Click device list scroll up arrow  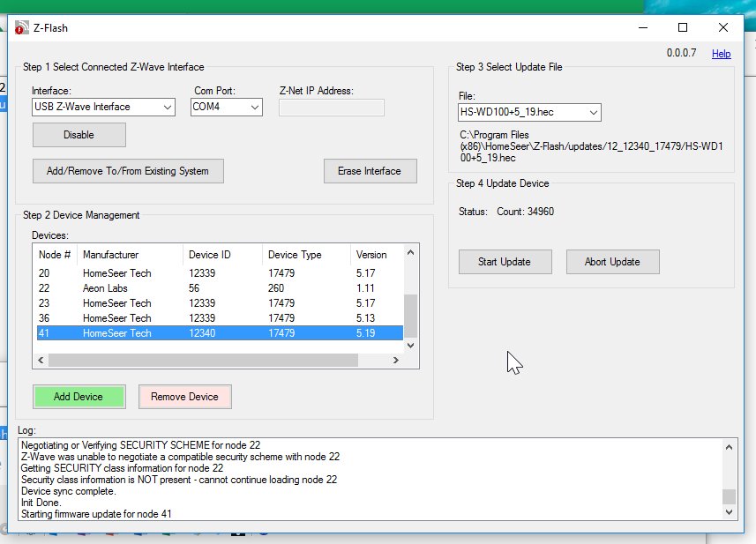tap(411, 252)
